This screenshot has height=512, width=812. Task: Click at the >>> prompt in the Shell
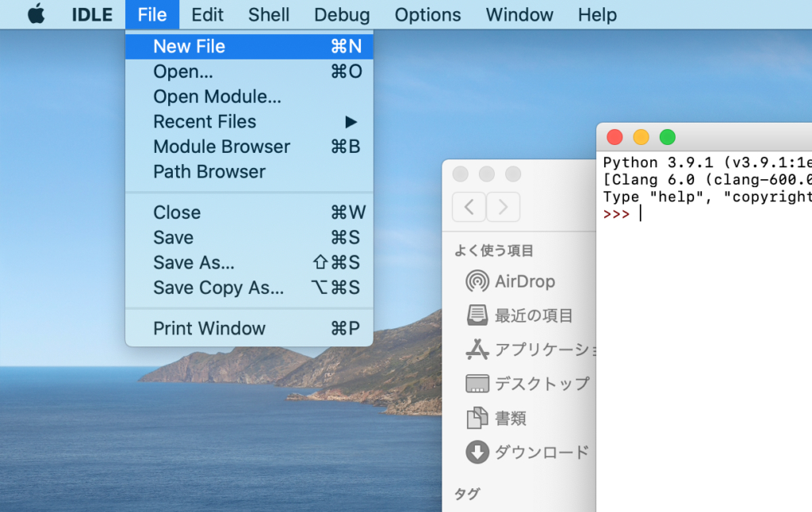(616, 214)
